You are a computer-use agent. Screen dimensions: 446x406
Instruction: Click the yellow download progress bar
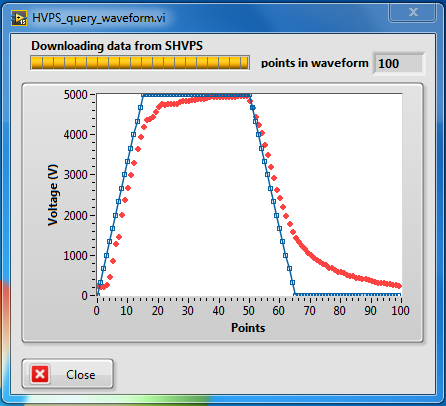coord(140,62)
